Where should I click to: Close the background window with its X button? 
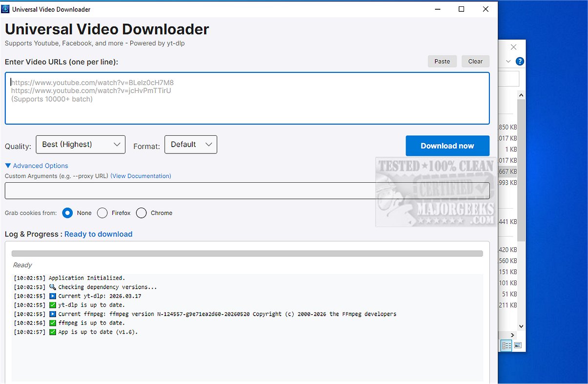513,47
